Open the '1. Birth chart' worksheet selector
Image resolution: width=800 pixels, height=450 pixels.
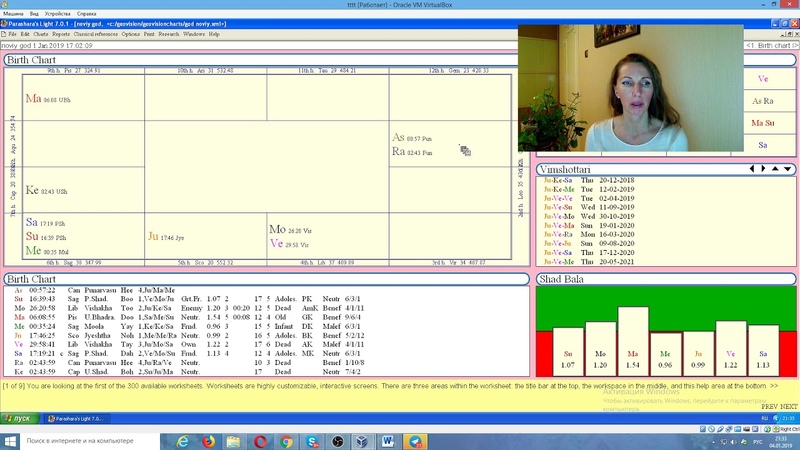click(x=771, y=45)
